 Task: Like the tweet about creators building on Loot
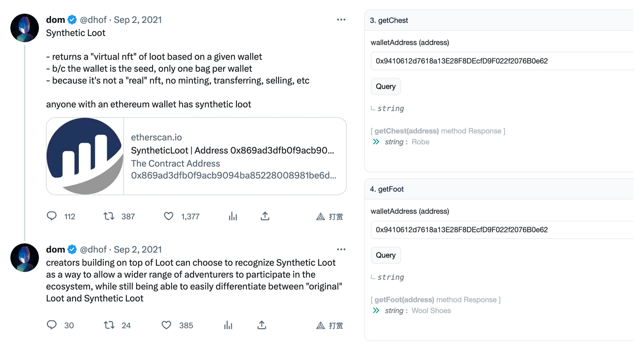166,325
